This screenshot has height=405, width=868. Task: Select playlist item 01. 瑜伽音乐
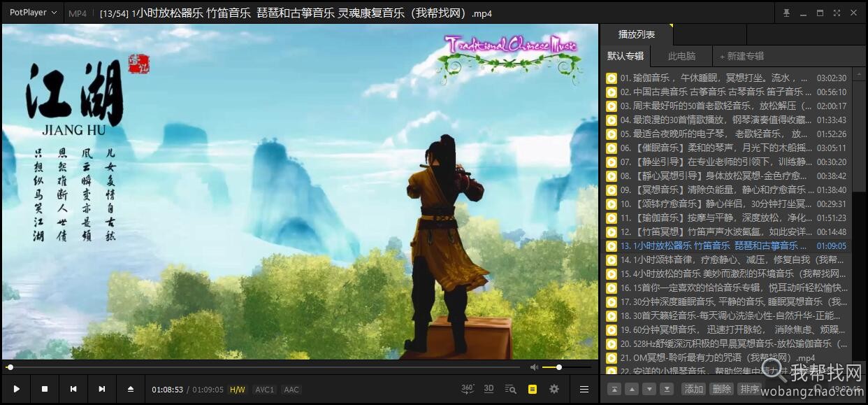(x=726, y=78)
